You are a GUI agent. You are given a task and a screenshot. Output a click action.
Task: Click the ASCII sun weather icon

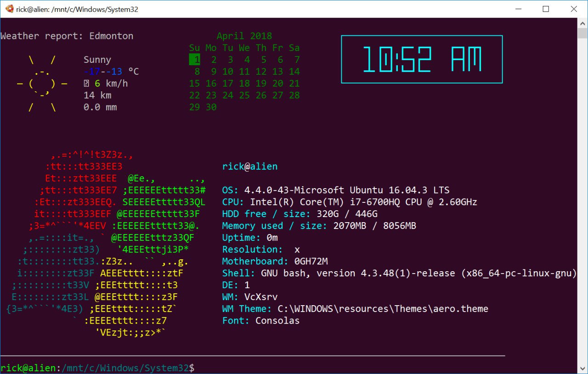click(42, 84)
